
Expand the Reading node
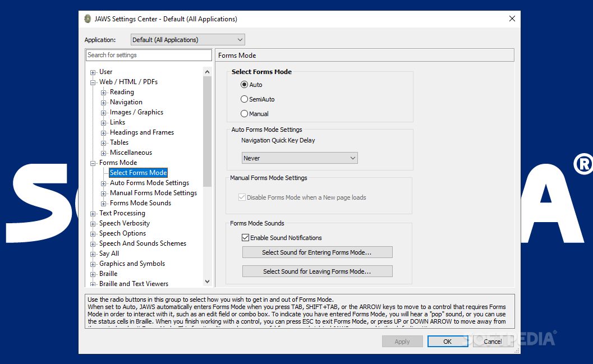[103, 93]
